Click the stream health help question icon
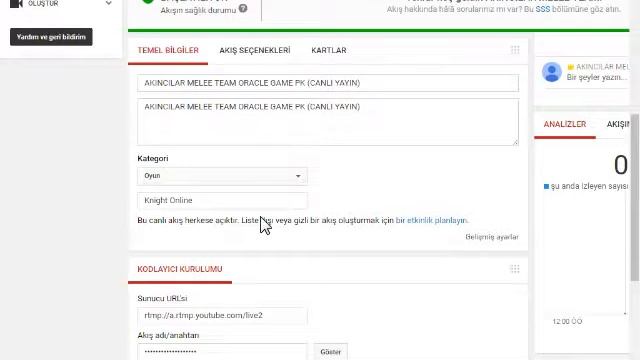The height and width of the screenshot is (360, 640). (x=243, y=8)
